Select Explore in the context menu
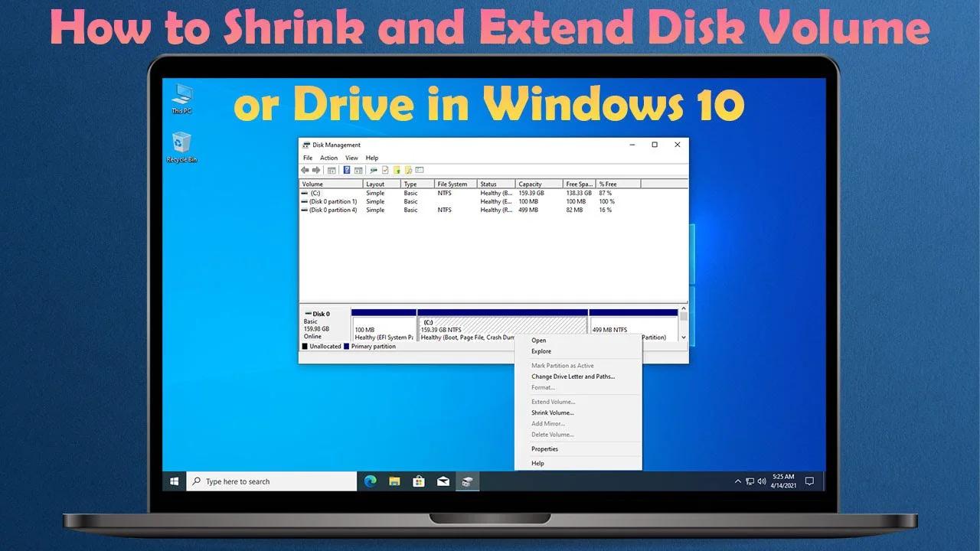This screenshot has width=980, height=551. pos(541,351)
